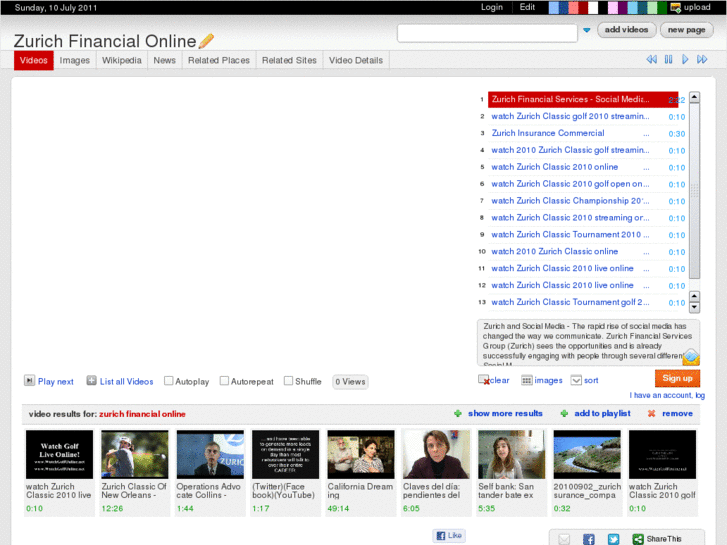Enable the Shuffle checkbox

(288, 381)
